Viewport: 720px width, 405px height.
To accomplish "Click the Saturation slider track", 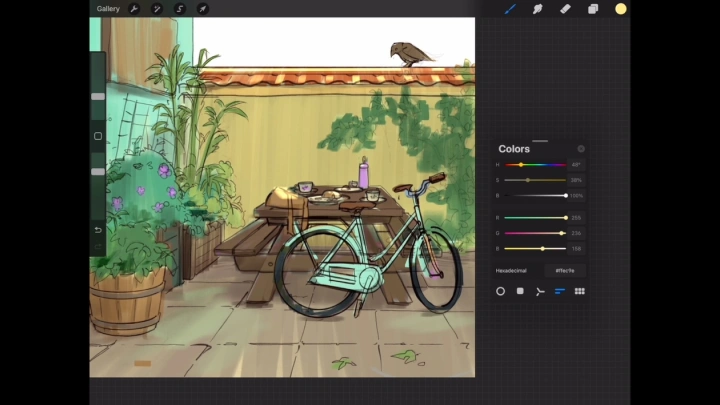I will click(535, 180).
